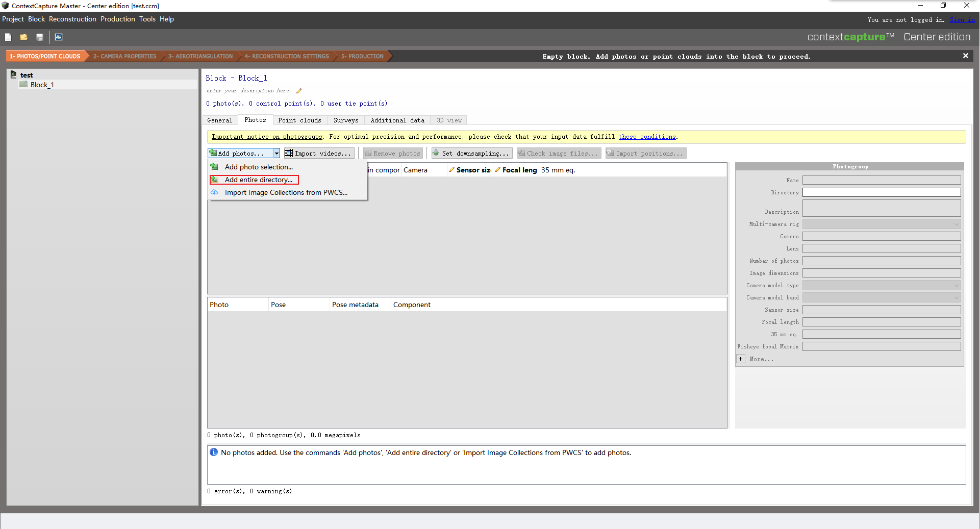Click the photogroup Lens field
Image resolution: width=980 pixels, height=529 pixels.
pyautogui.click(x=881, y=248)
